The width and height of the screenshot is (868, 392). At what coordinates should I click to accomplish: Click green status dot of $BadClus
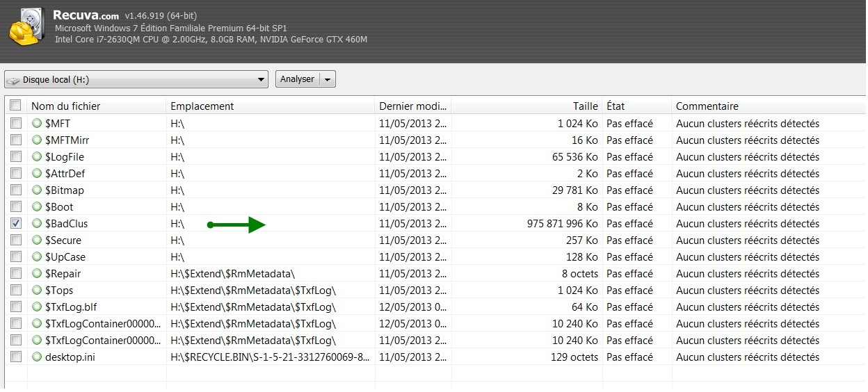coord(38,224)
